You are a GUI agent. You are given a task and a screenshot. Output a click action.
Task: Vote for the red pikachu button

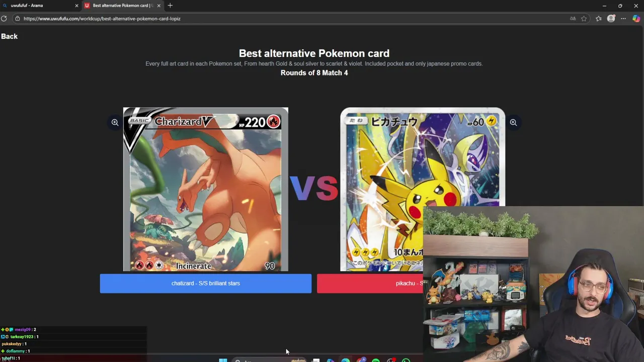[370, 283]
